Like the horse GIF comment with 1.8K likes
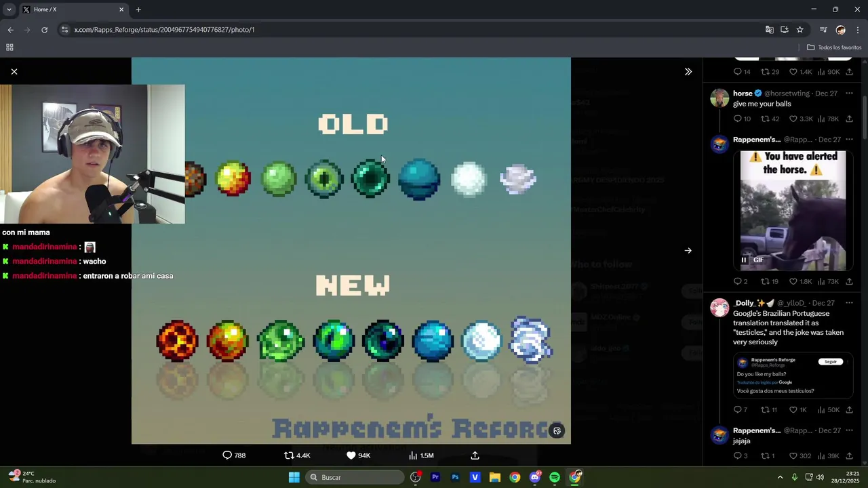Image resolution: width=868 pixels, height=488 pixels. click(x=801, y=281)
